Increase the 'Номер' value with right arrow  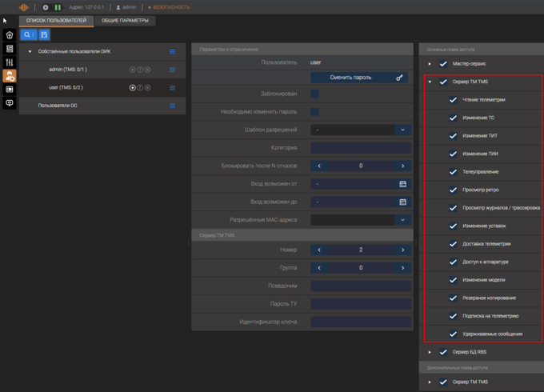[402, 250]
